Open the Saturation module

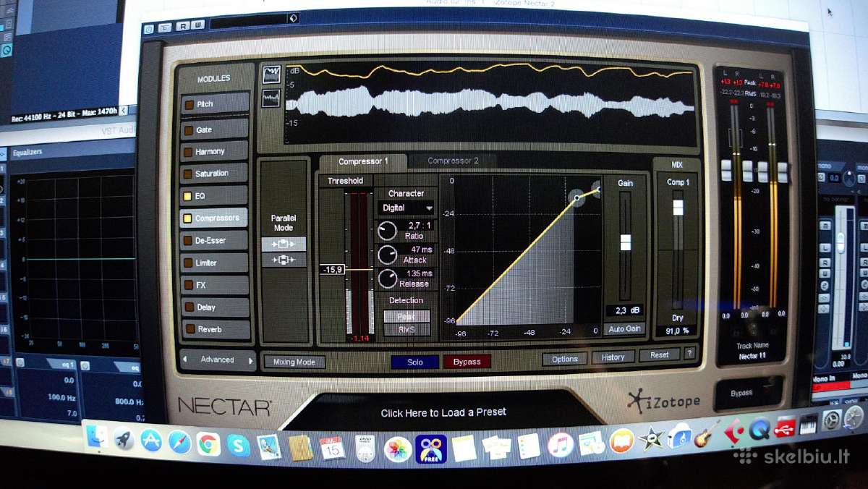click(215, 174)
